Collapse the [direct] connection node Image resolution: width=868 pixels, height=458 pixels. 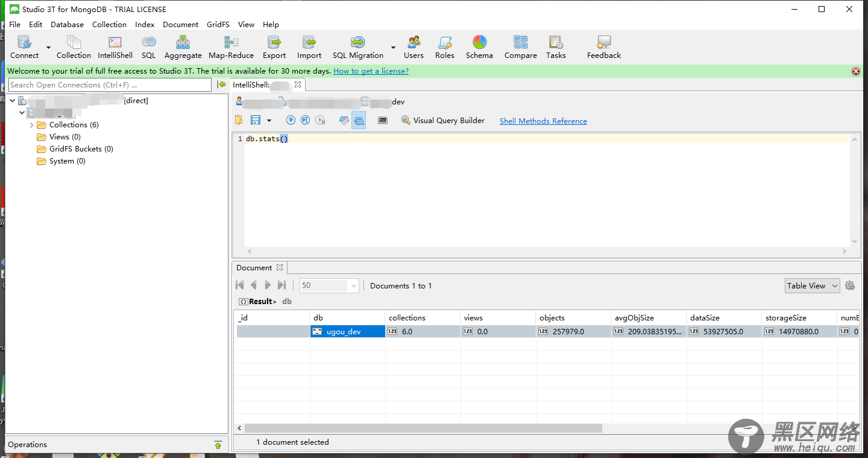pyautogui.click(x=12, y=101)
